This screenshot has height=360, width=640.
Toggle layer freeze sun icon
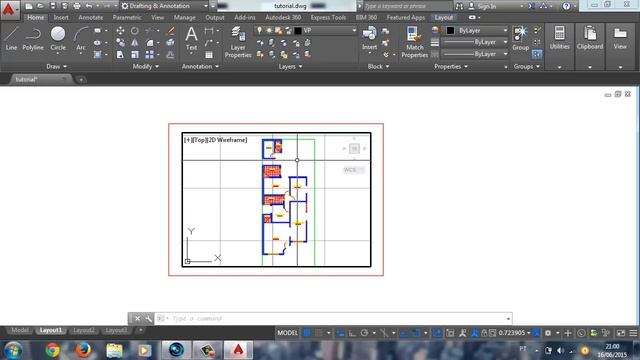269,31
